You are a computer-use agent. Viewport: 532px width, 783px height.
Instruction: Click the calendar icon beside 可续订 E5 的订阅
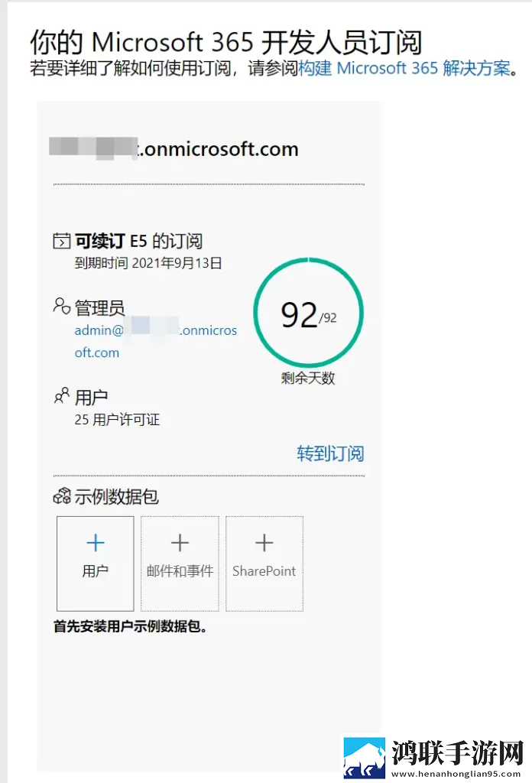coord(61,241)
